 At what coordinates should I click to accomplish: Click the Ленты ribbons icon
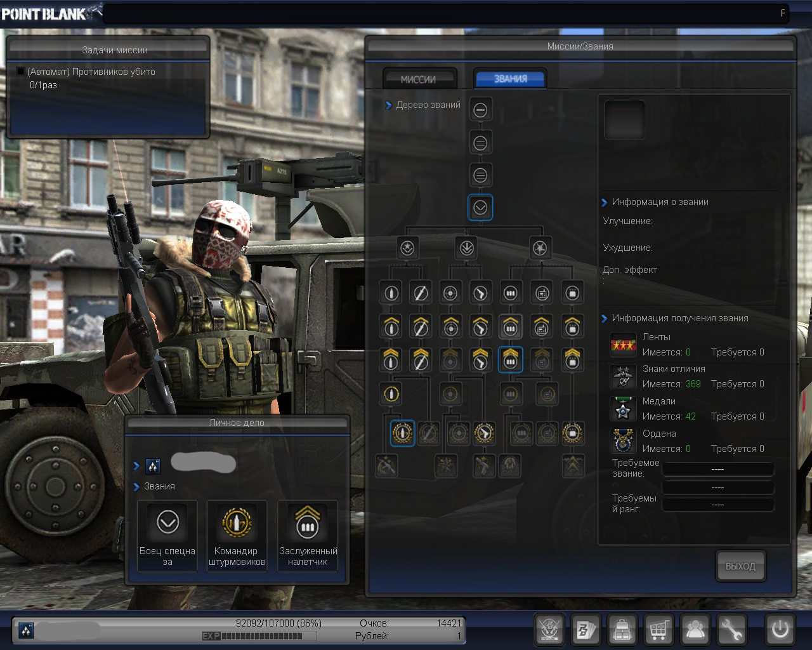tap(623, 345)
